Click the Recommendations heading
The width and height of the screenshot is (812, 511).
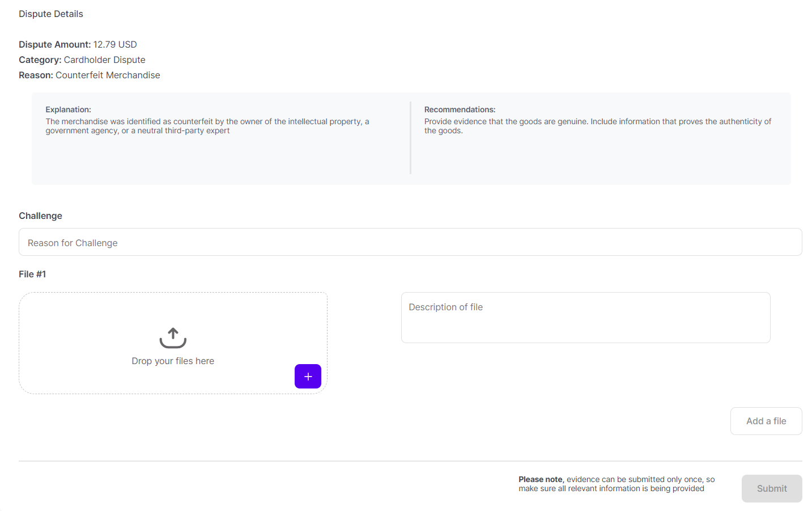pyautogui.click(x=460, y=109)
